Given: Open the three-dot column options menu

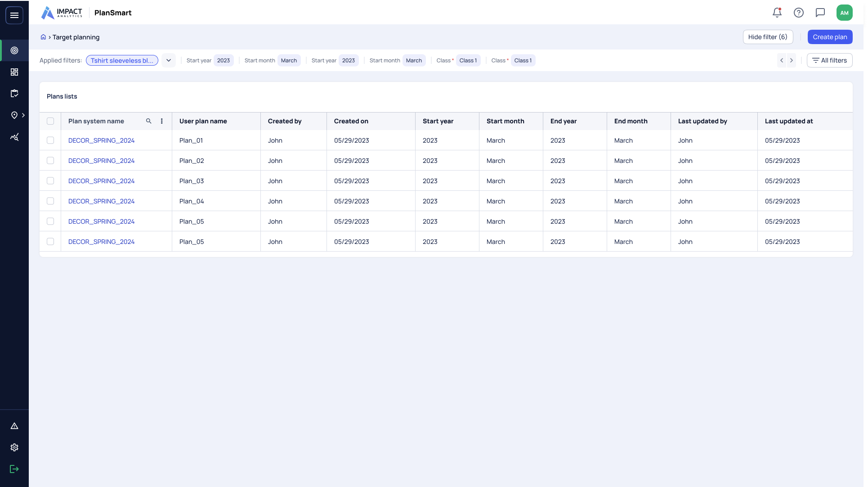Looking at the screenshot, I should tap(162, 121).
